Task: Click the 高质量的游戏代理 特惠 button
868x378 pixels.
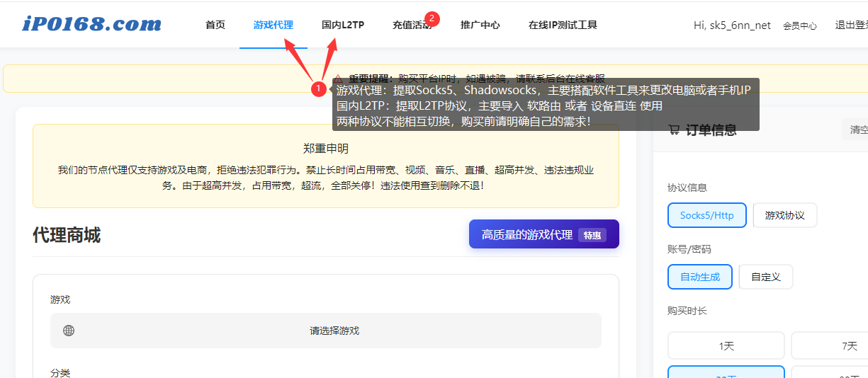Action: pos(544,234)
